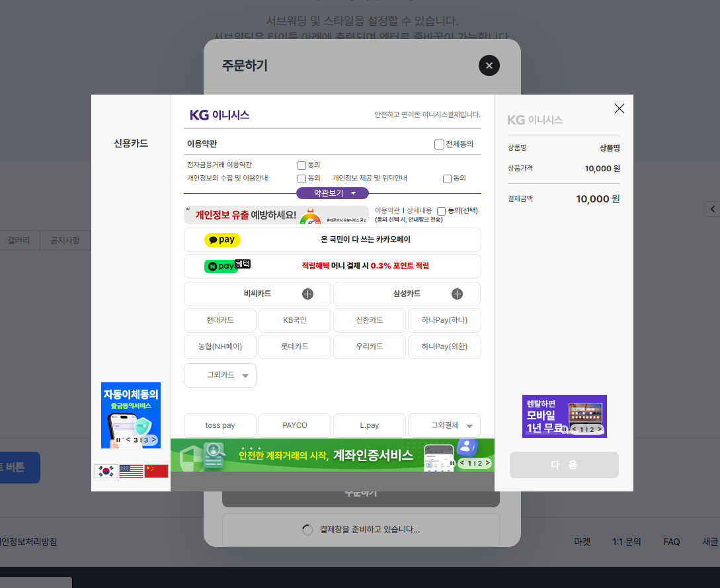Go to next slide in 자동이체동의 ad
The image size is (720, 588).
[154, 440]
